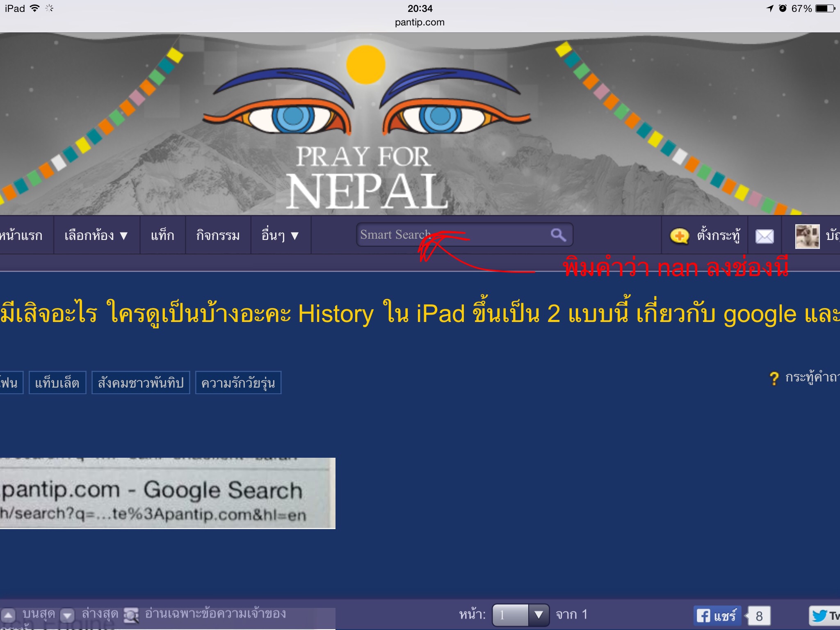Tap the pantip.com address bar
Viewport: 840px width, 630px height.
420,22
